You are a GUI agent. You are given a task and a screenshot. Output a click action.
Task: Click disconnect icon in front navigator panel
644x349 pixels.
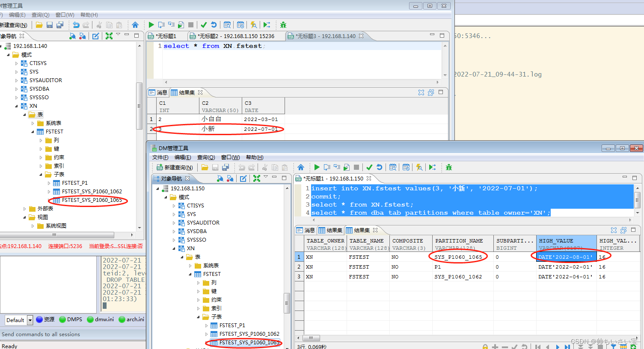[x=230, y=178]
